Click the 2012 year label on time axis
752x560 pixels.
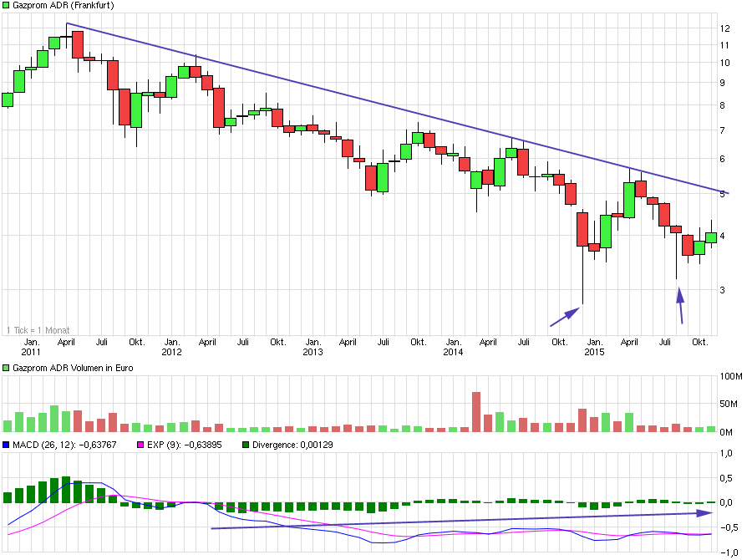click(x=171, y=353)
